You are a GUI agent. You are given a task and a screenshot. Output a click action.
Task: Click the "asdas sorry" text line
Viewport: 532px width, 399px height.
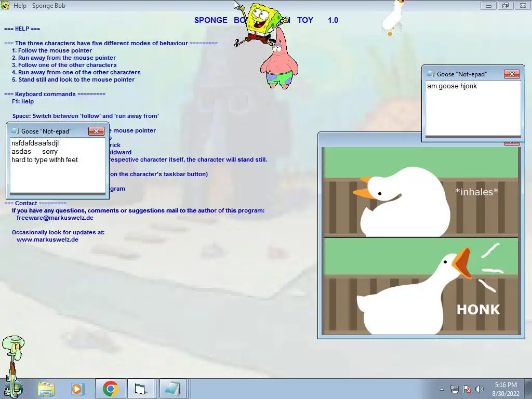[34, 152]
